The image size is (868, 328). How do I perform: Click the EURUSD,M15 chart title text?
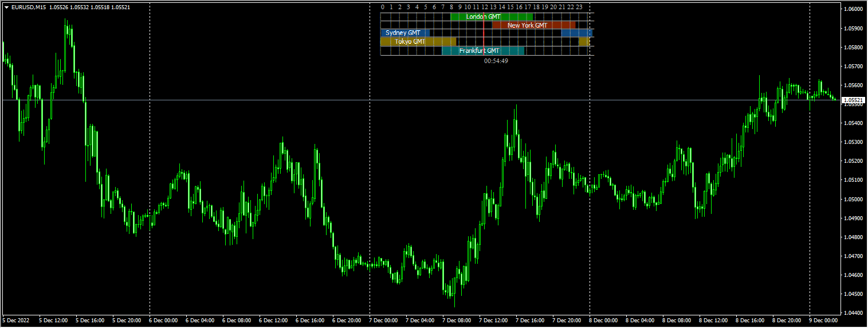point(28,7)
